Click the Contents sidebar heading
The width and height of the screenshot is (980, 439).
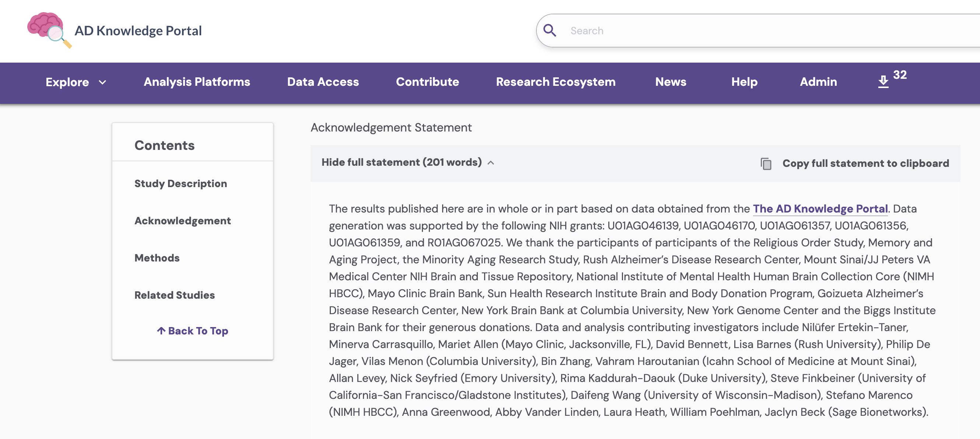[164, 145]
